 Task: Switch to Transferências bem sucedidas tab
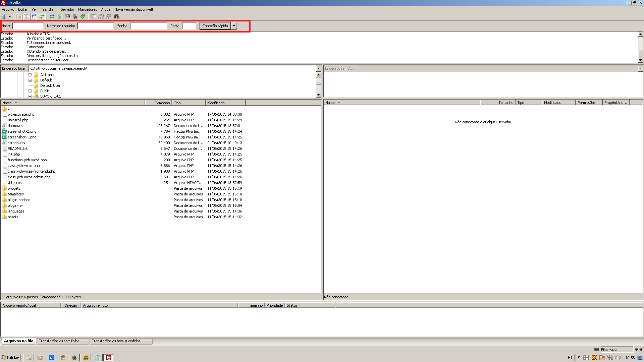(x=121, y=341)
